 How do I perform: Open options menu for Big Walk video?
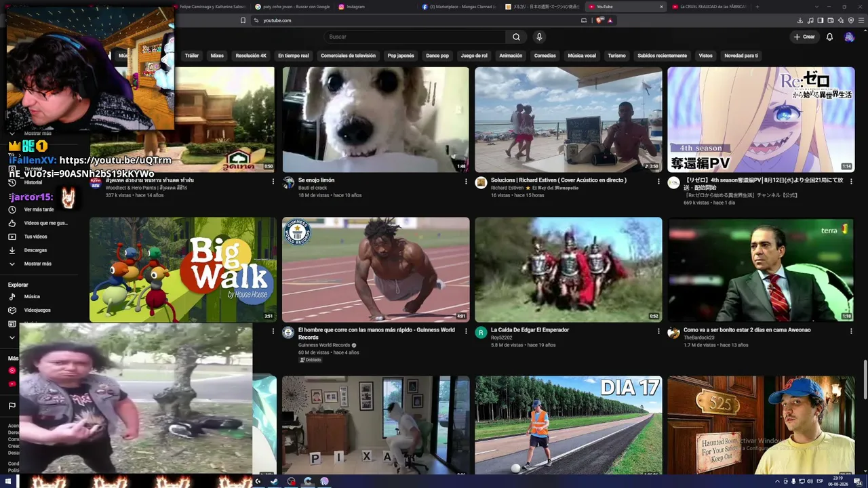click(273, 331)
